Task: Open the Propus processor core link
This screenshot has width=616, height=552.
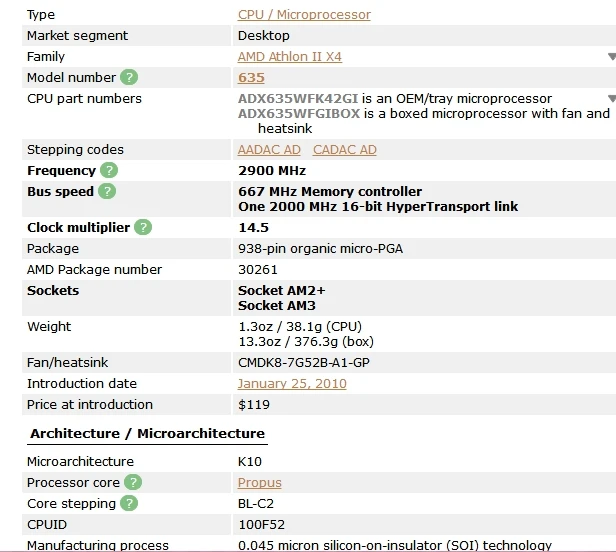Action: tap(260, 482)
